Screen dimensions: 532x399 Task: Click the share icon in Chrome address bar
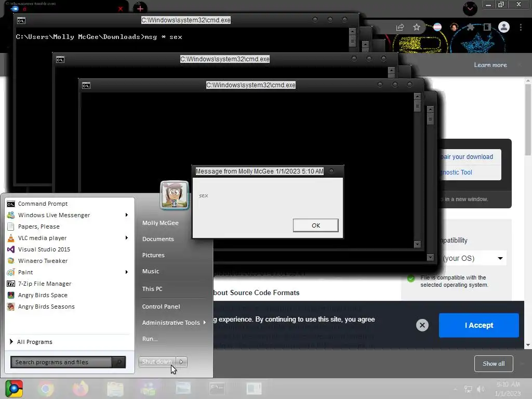(400, 28)
